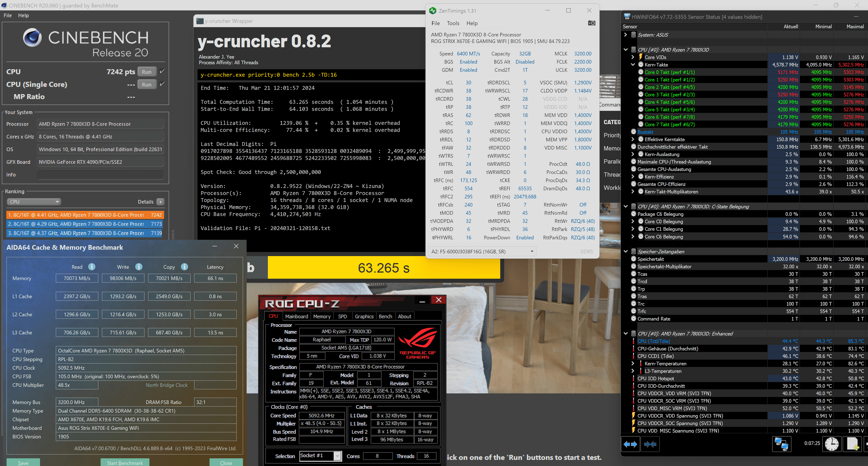Click the clock icon beside Bustakt

coord(633,132)
